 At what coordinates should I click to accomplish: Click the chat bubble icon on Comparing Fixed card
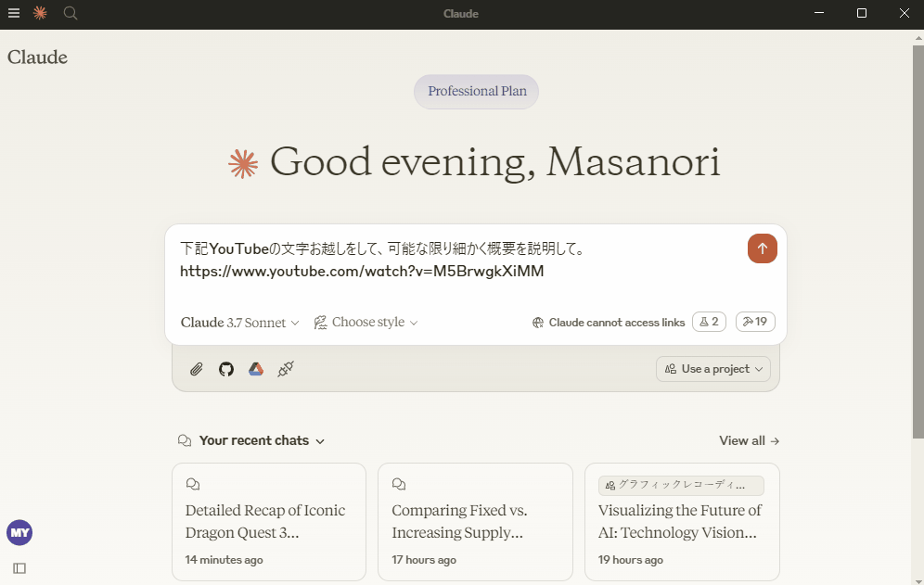[399, 484]
